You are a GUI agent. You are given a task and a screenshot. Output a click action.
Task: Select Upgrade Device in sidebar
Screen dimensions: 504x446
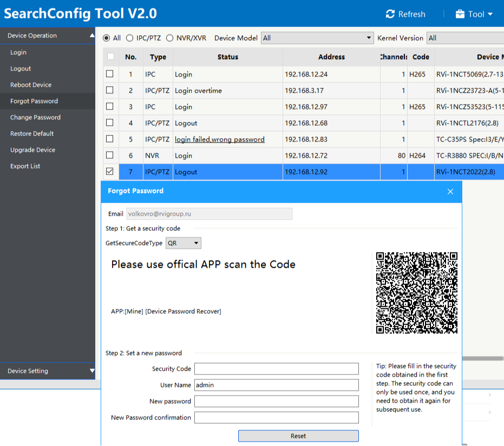click(x=32, y=150)
